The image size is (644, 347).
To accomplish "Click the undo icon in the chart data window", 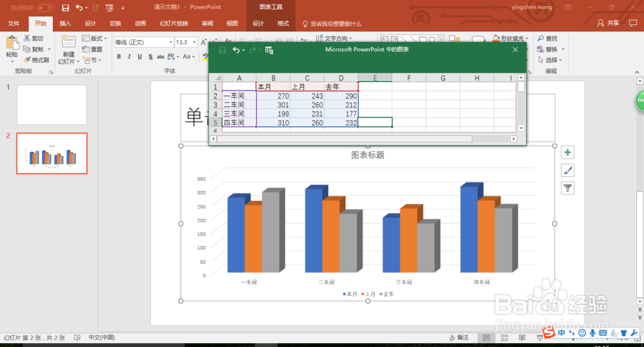I will [236, 50].
